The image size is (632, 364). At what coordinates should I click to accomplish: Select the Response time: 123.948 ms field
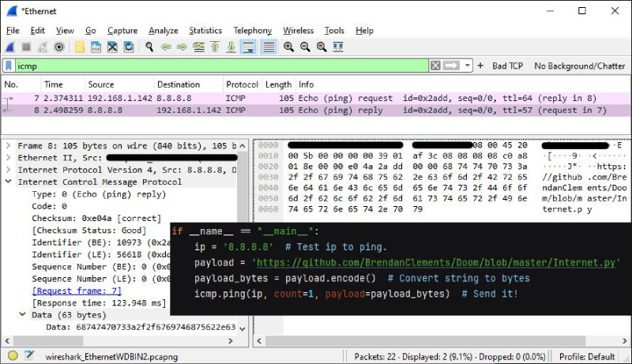(x=99, y=302)
